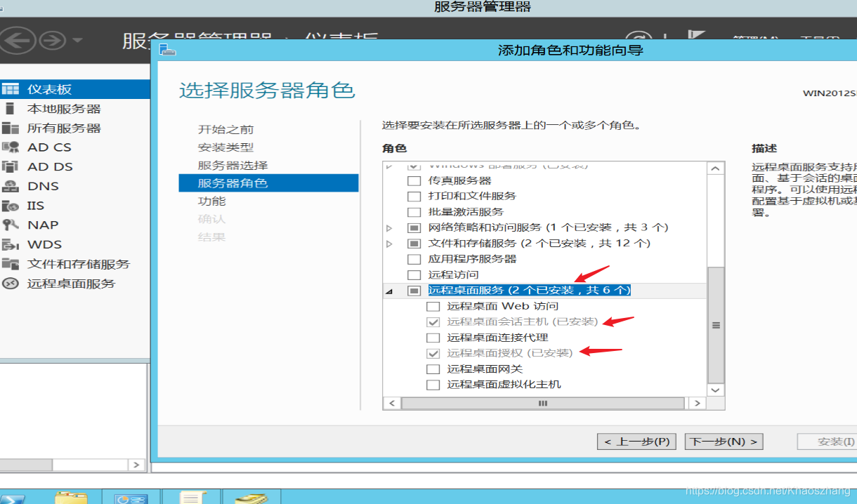Check the 应用程序服务器 role

click(414, 259)
